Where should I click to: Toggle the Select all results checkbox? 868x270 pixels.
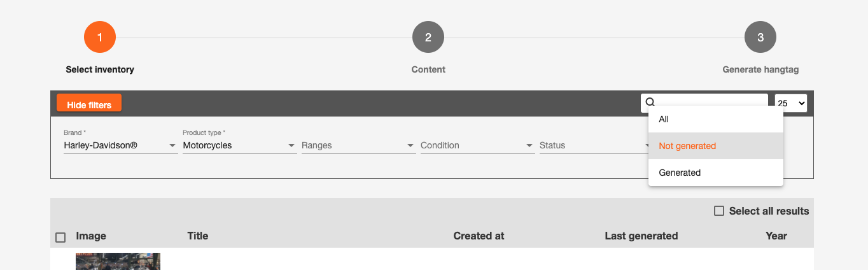pyautogui.click(x=719, y=211)
